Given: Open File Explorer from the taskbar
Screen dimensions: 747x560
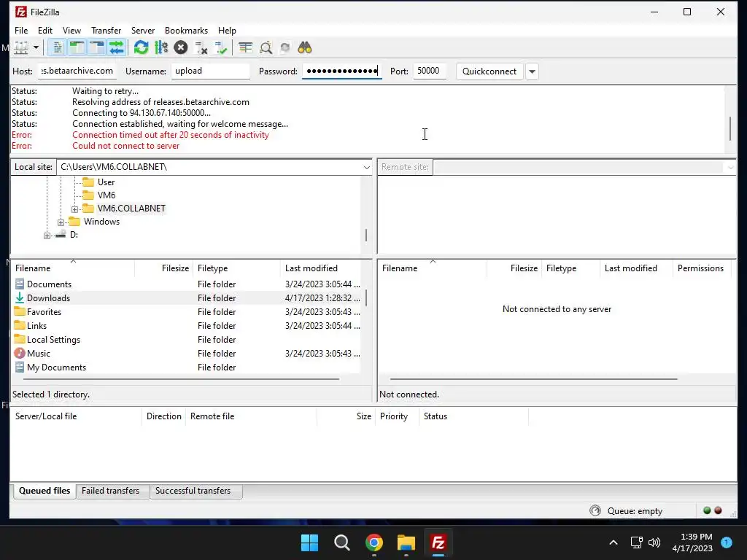Looking at the screenshot, I should tap(406, 542).
